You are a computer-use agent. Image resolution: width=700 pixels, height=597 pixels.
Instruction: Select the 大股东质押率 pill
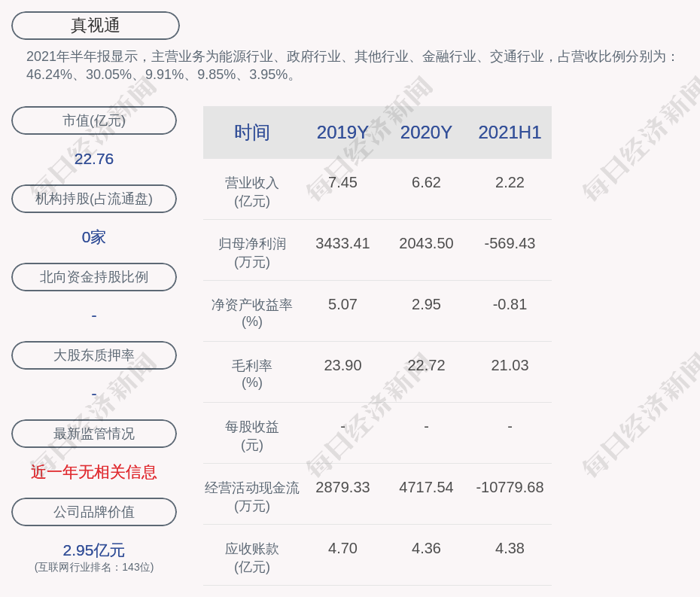pos(94,355)
